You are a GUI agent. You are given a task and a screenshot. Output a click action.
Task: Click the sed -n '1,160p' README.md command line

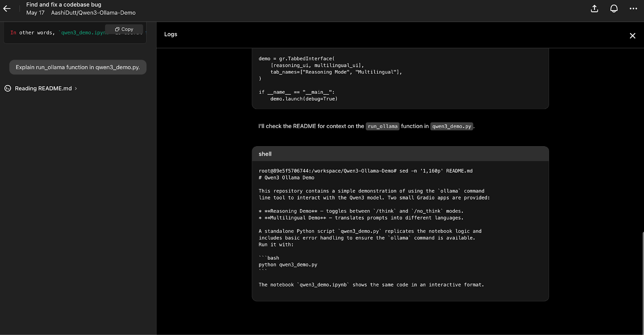click(x=365, y=171)
